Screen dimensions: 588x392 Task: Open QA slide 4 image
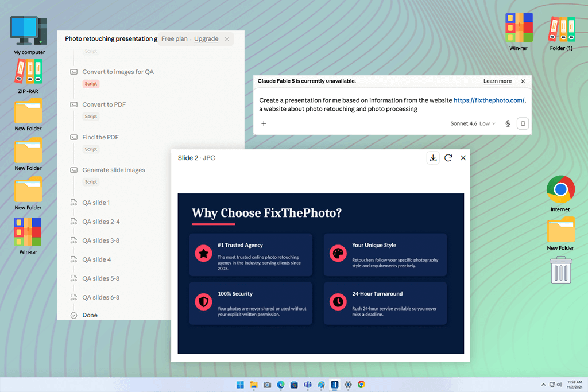coord(96,259)
